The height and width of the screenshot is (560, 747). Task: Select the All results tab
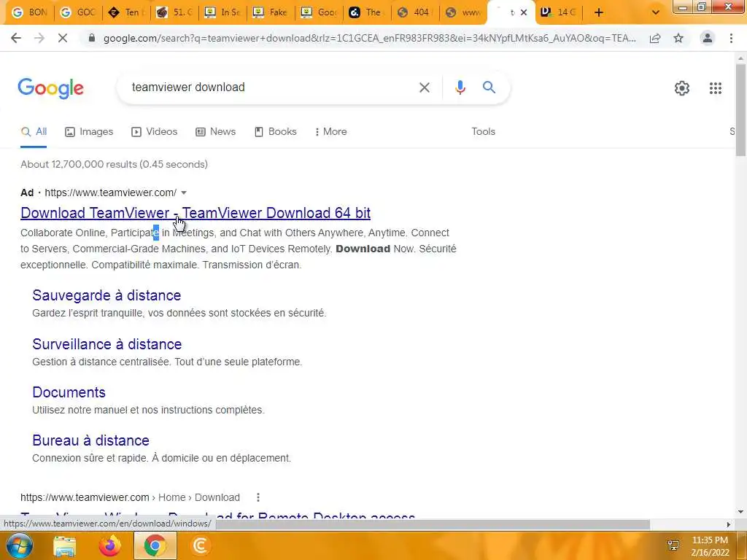34,132
